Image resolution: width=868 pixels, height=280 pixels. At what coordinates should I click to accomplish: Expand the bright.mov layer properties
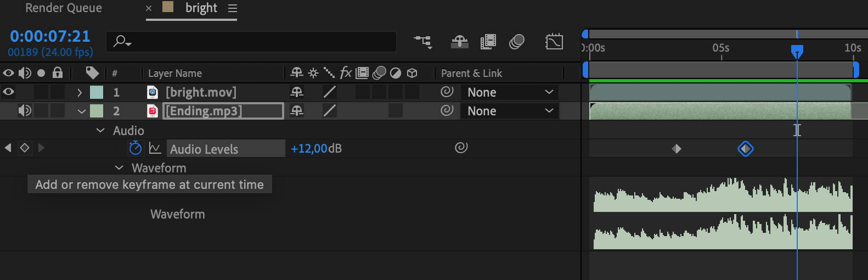80,92
